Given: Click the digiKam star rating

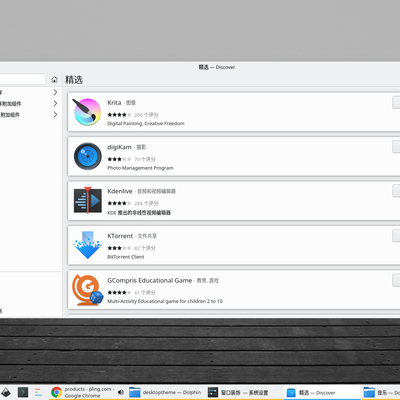Looking at the screenshot, I should tap(119, 159).
